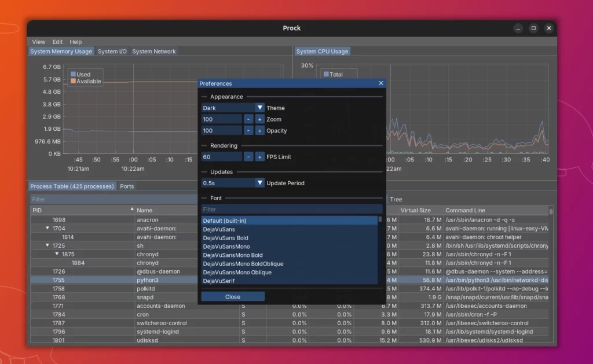Click the FPS Limit field showing 60

click(x=222, y=156)
